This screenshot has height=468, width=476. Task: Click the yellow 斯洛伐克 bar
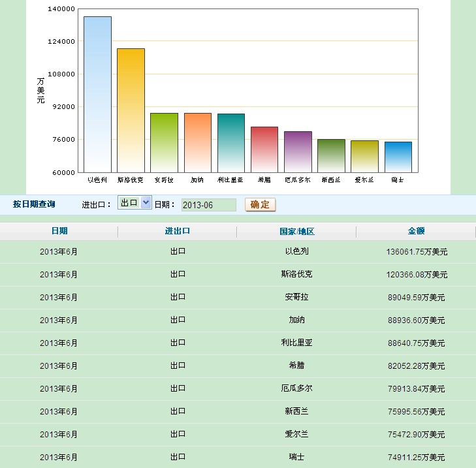click(131, 110)
